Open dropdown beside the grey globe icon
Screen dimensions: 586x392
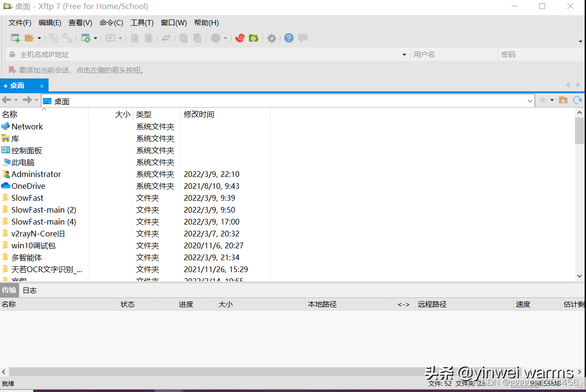tap(225, 38)
